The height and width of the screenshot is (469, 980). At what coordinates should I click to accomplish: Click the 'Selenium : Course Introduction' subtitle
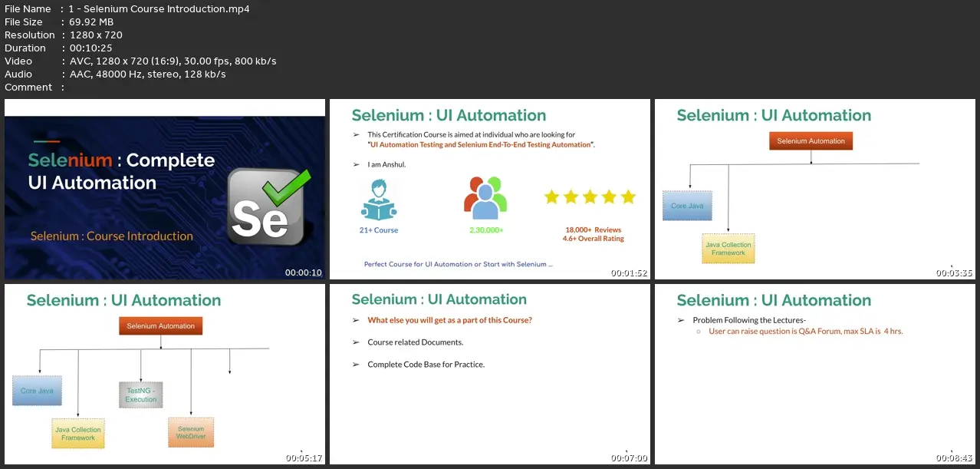click(x=112, y=236)
